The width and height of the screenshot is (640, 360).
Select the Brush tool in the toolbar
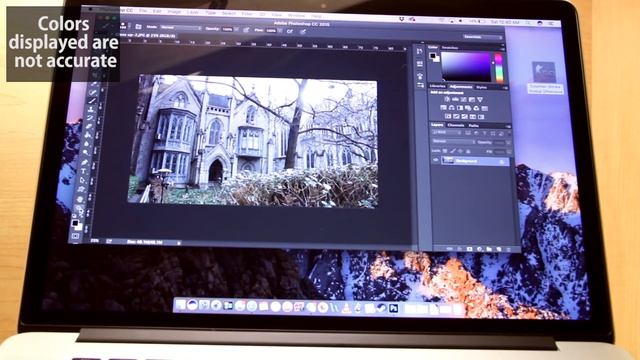click(x=92, y=101)
